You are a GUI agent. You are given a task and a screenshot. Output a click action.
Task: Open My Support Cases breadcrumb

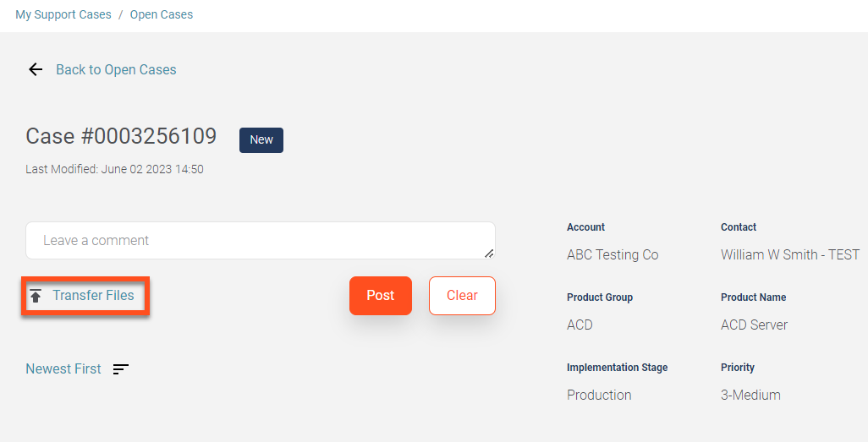(x=63, y=14)
